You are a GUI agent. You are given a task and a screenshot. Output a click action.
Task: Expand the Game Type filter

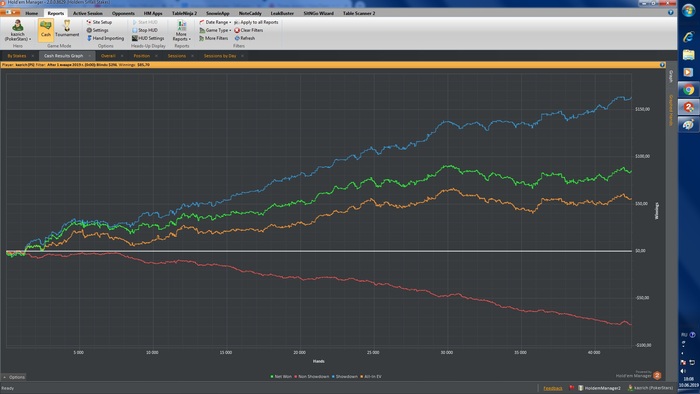[215, 30]
